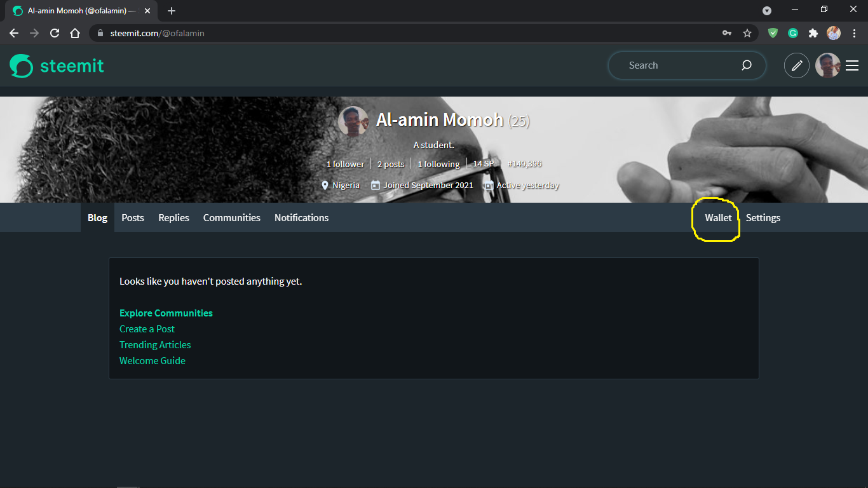Click the Steemit logo icon
This screenshot has width=868, height=488.
(21, 65)
